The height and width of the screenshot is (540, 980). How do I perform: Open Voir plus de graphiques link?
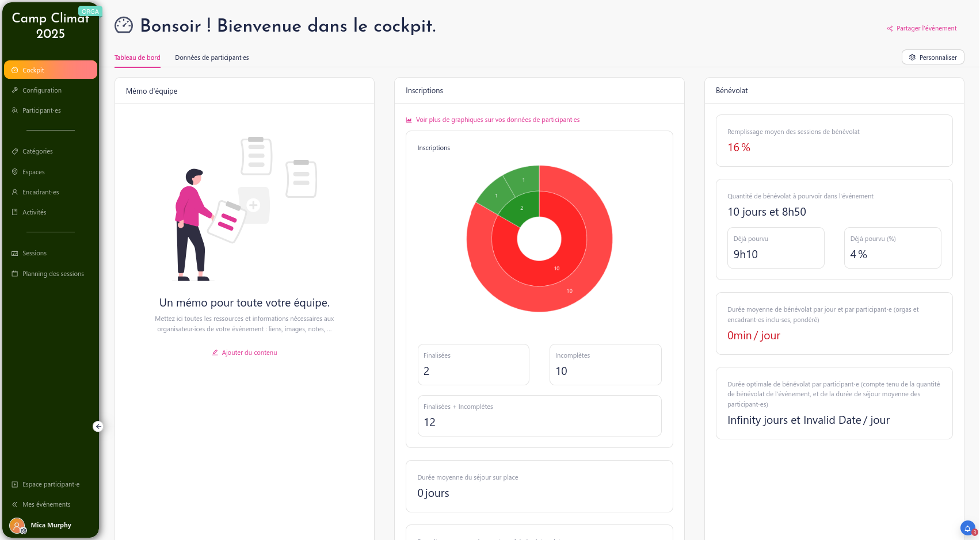point(497,120)
